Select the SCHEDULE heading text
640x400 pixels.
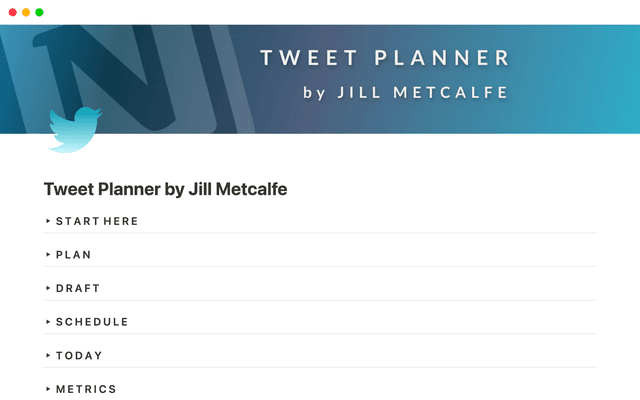92,322
